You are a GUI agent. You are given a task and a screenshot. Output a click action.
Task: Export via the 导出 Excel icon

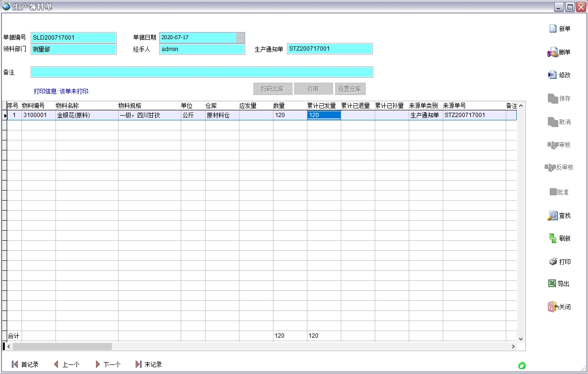[x=552, y=283]
